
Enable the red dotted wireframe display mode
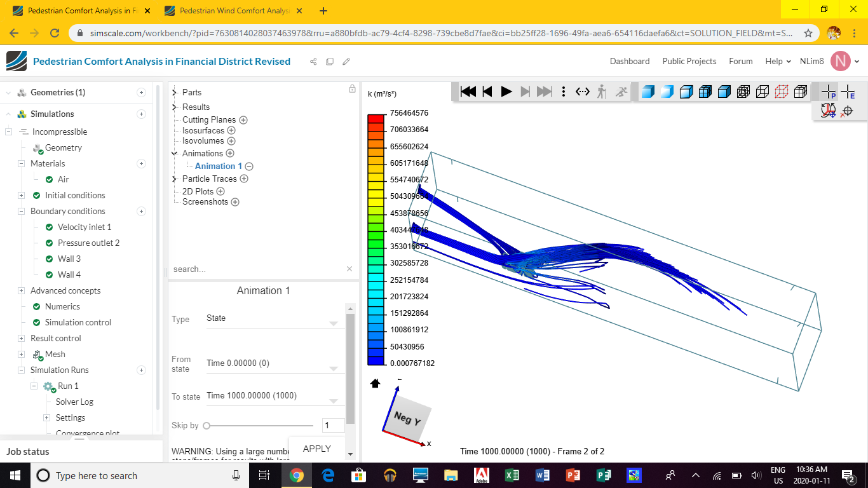pos(782,91)
